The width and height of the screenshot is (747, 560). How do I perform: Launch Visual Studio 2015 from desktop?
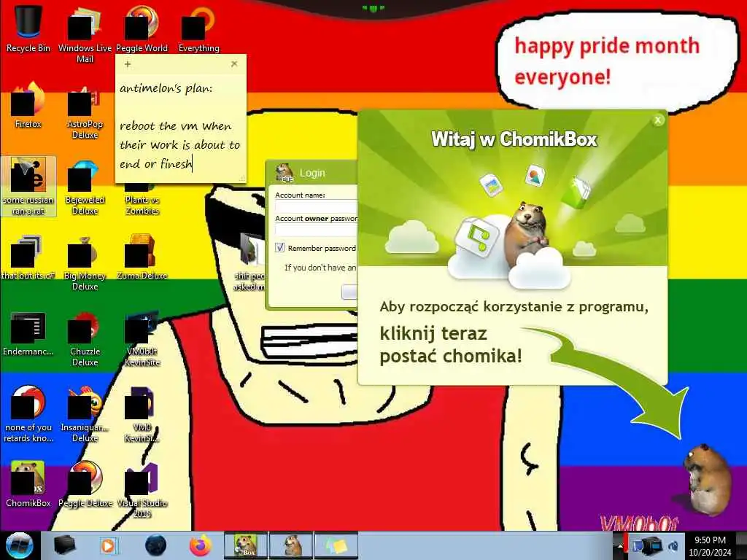(142, 489)
